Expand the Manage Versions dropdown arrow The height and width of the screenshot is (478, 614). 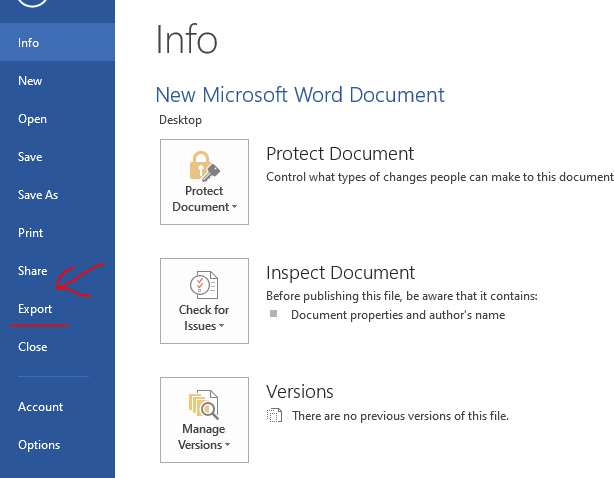pyautogui.click(x=228, y=445)
